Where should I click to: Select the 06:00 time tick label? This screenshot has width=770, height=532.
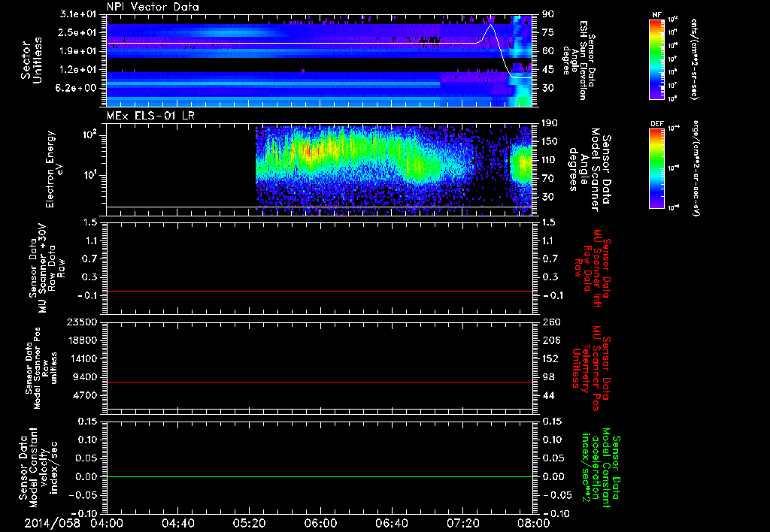coord(320,522)
